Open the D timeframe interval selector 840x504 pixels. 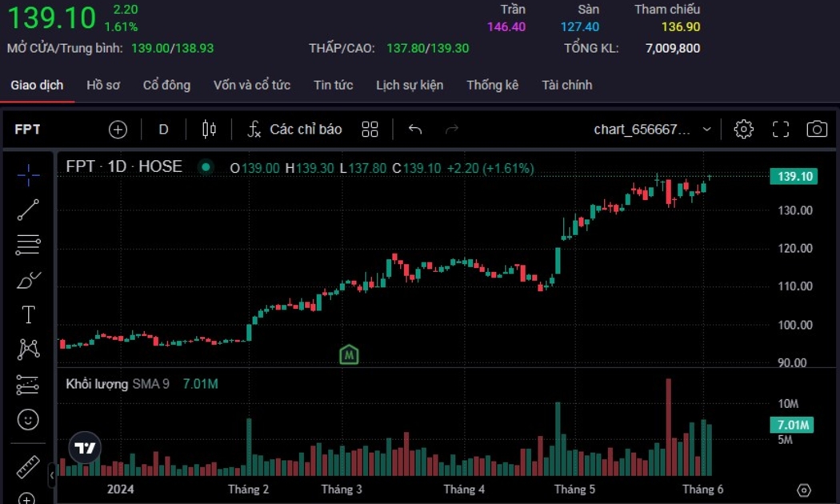163,130
